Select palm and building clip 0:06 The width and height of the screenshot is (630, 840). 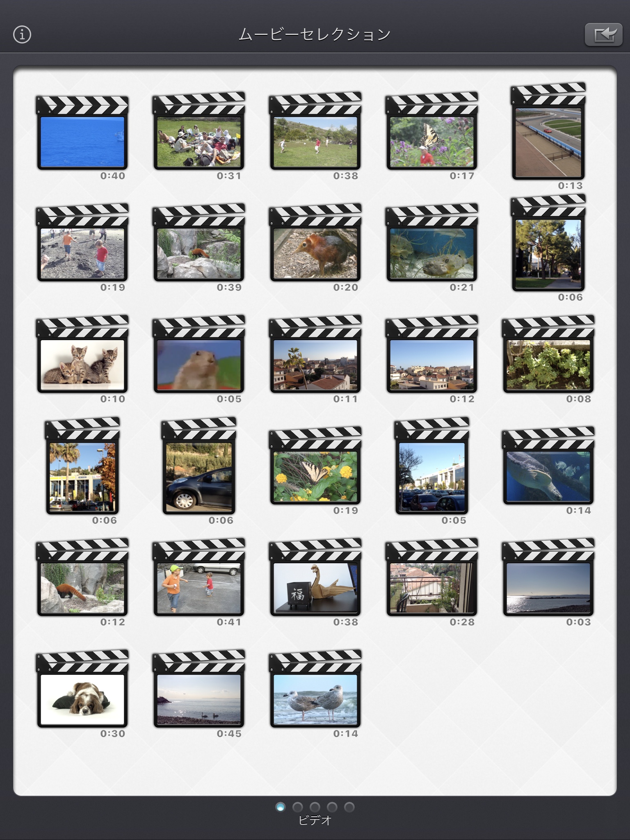coord(82,466)
